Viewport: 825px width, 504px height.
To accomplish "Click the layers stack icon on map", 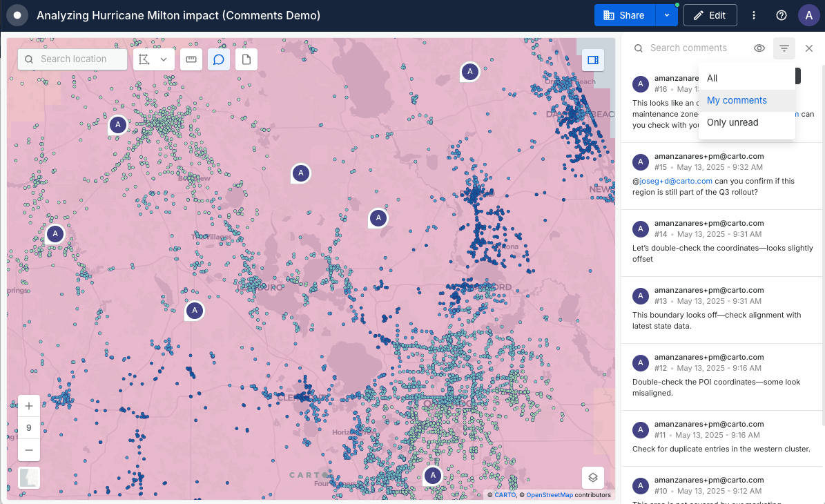I will pos(592,477).
